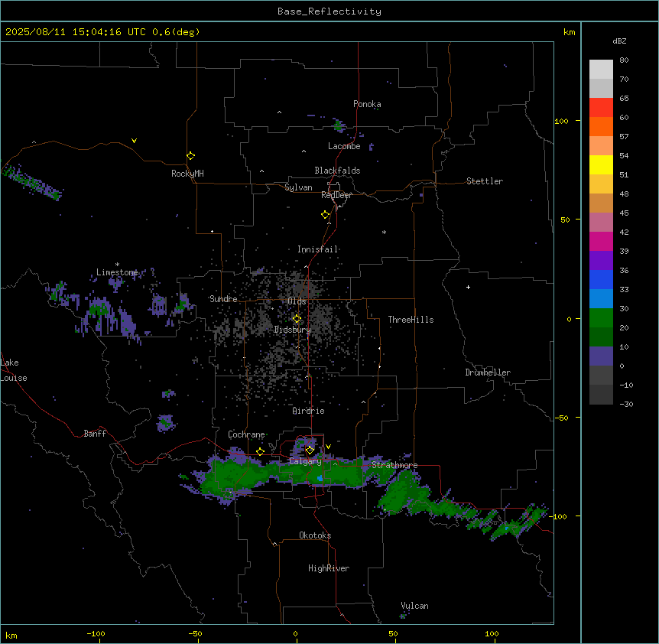
Task: Click the Drumheller town label
Action: click(488, 372)
